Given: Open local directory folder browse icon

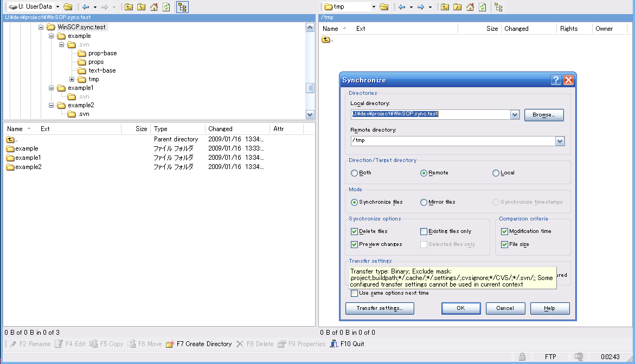Looking at the screenshot, I should click(68, 7).
